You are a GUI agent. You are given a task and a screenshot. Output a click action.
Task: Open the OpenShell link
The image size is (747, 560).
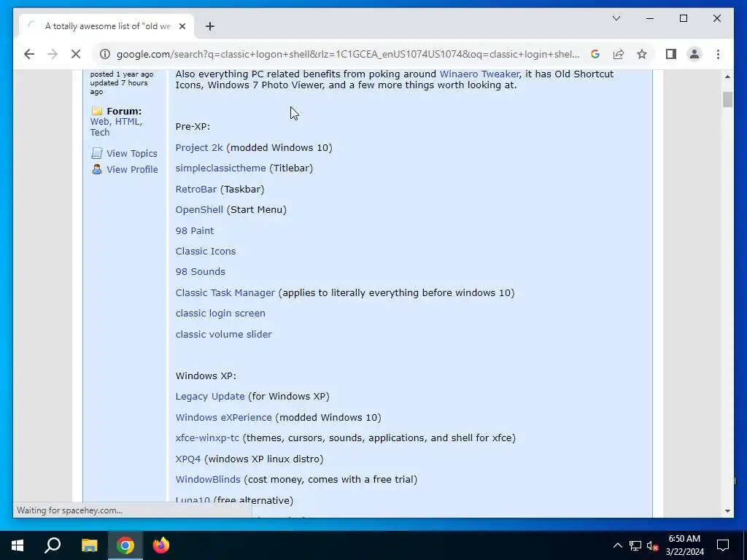199,209
